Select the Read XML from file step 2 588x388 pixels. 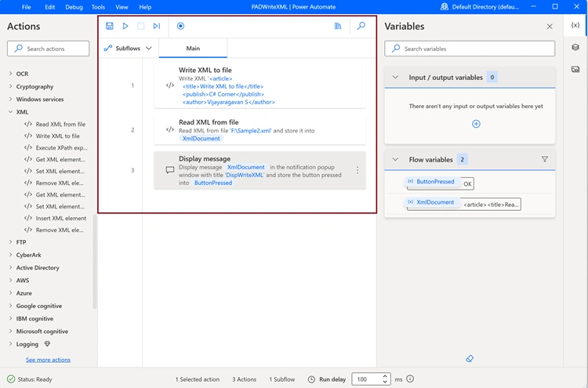[x=260, y=129]
